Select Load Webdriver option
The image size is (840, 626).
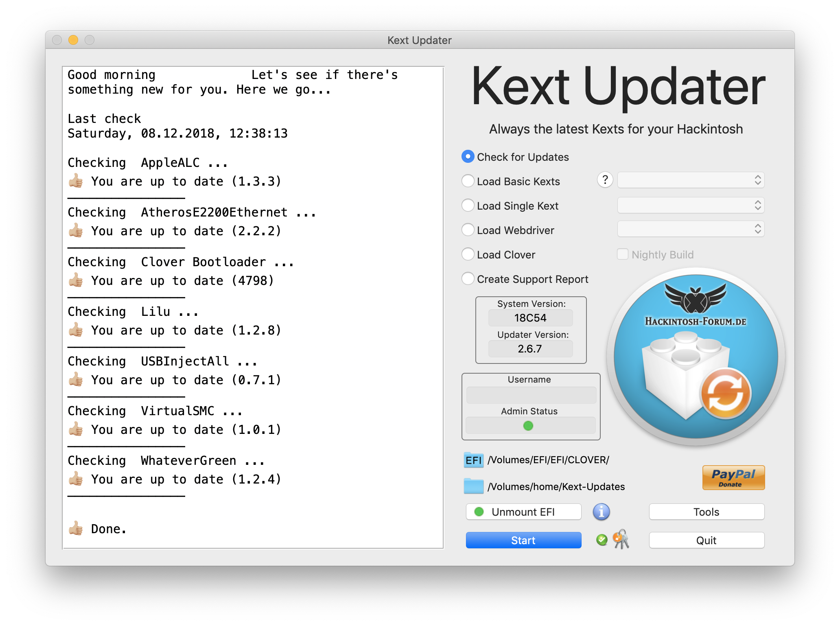click(468, 230)
